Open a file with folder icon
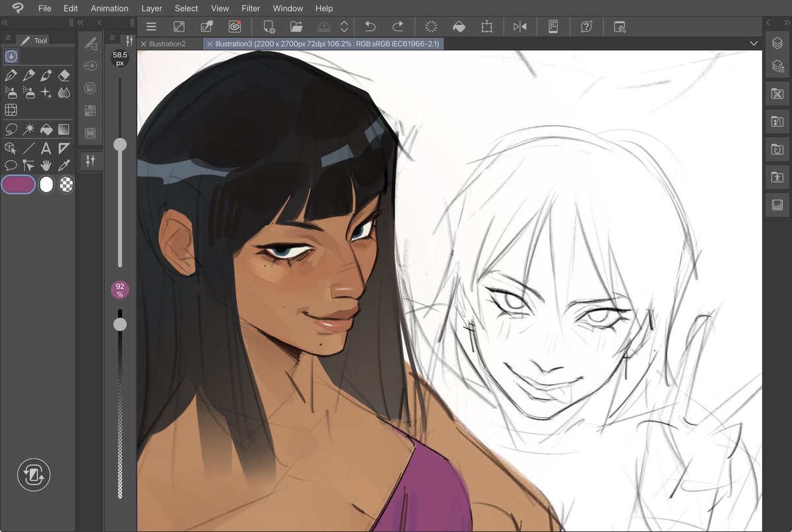792x532 pixels. (296, 26)
